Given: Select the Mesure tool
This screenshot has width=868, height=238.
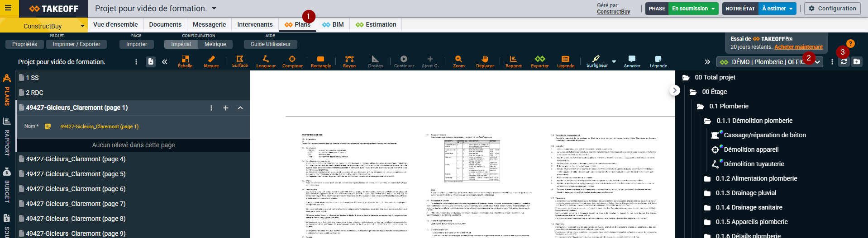Looking at the screenshot, I should click(211, 61).
